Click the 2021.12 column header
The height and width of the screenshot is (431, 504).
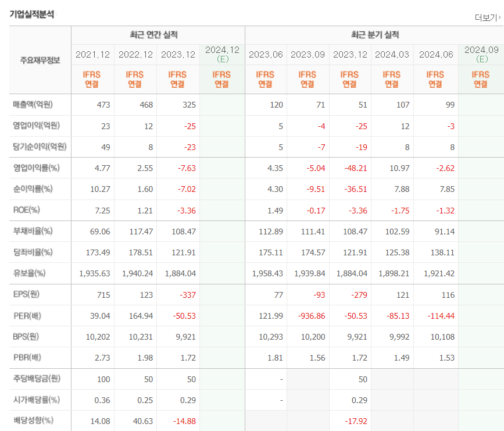pyautogui.click(x=92, y=55)
